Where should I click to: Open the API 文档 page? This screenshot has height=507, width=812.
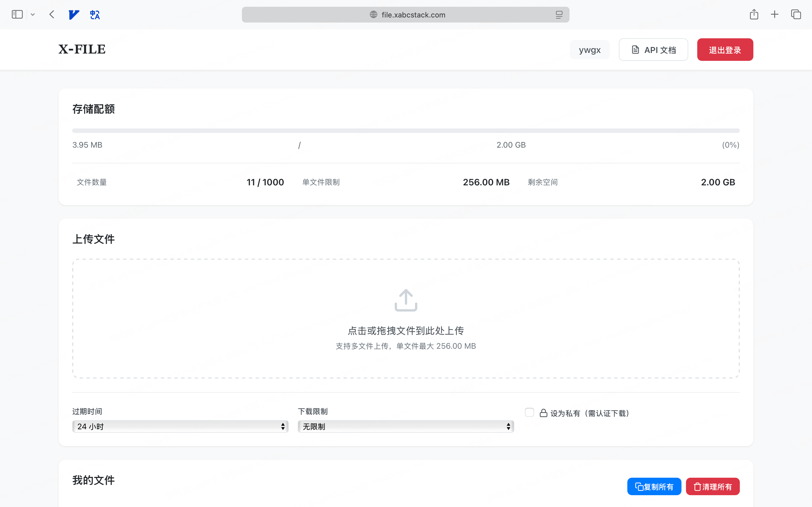point(653,50)
